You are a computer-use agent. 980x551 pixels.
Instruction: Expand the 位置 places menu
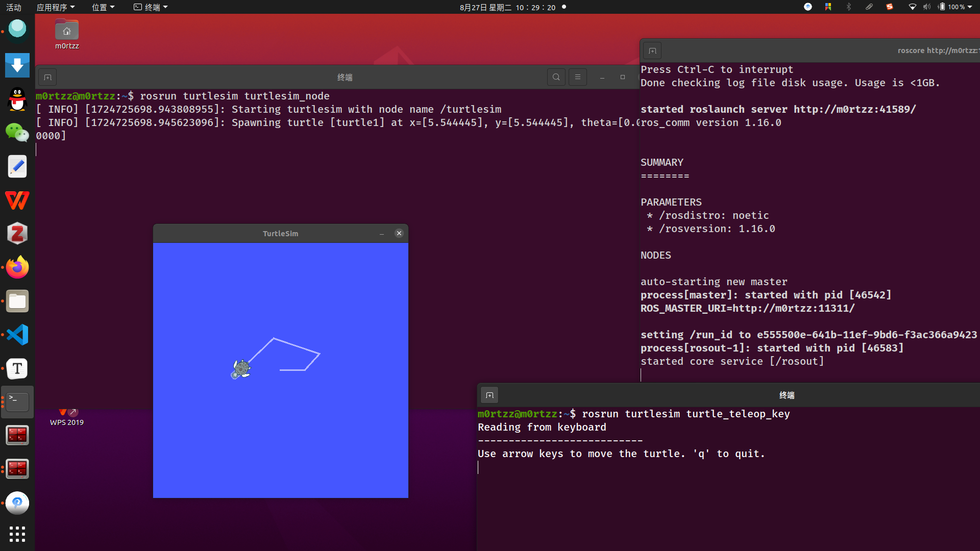pyautogui.click(x=103, y=7)
